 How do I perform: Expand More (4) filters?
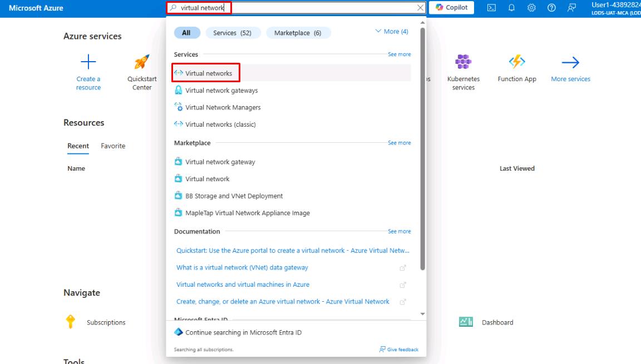click(392, 32)
